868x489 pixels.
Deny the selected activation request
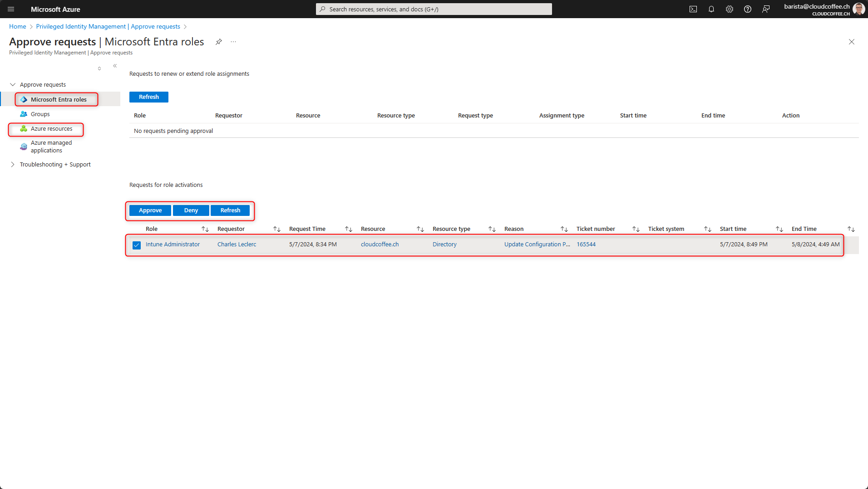[191, 210]
